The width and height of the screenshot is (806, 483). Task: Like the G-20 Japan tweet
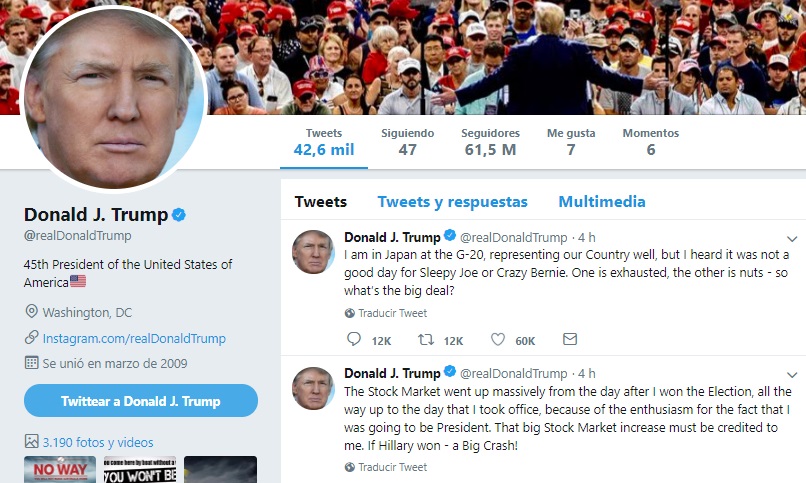(x=498, y=340)
